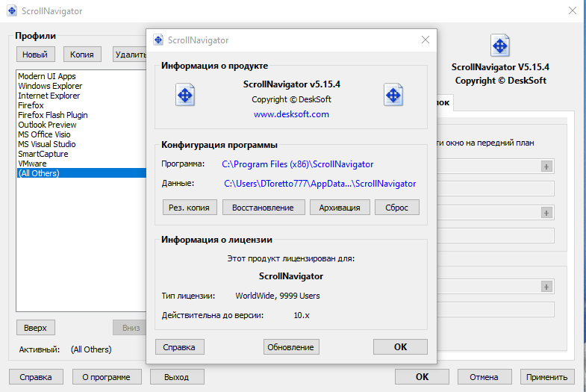Close the main ScrollNavigator window
Viewport: 586px width, 392px height.
tap(572, 10)
